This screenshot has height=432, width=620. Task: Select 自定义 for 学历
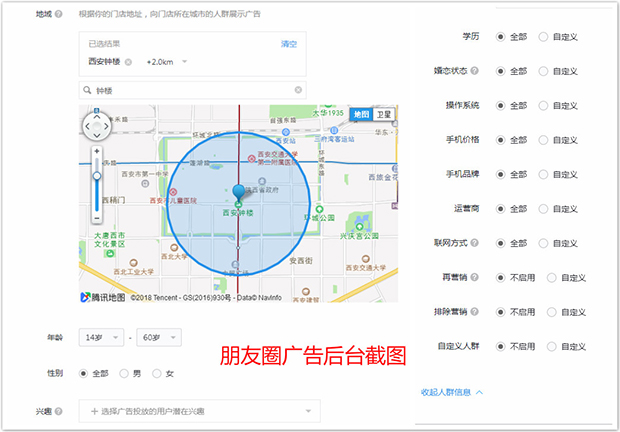pos(544,36)
